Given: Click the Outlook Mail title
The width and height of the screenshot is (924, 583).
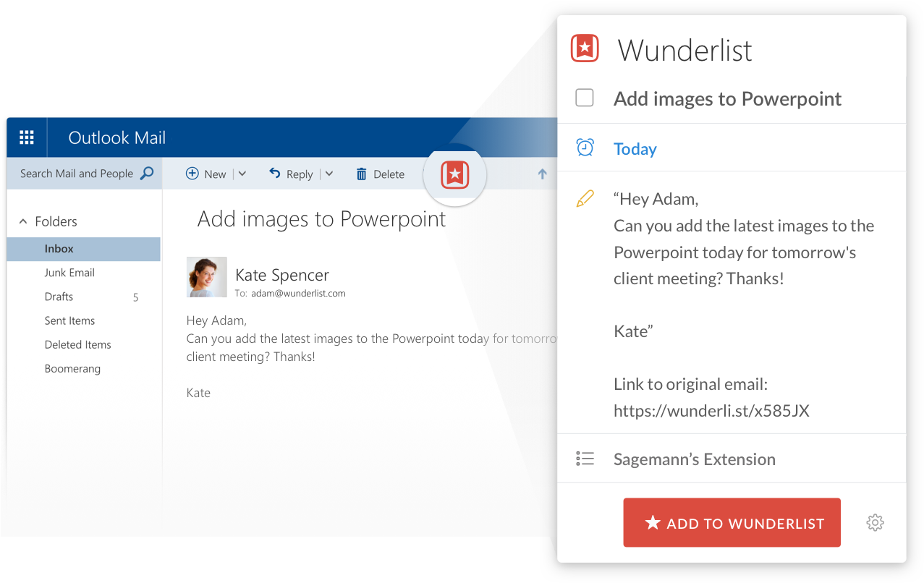Looking at the screenshot, I should tap(117, 137).
